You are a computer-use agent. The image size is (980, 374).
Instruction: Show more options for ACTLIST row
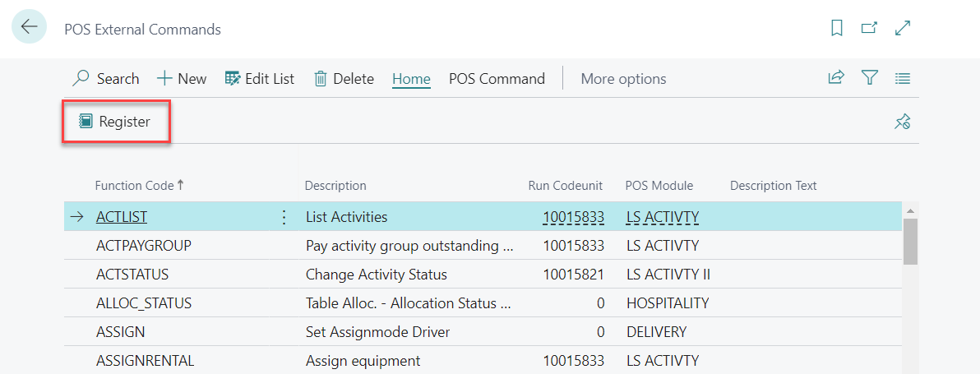(x=284, y=217)
